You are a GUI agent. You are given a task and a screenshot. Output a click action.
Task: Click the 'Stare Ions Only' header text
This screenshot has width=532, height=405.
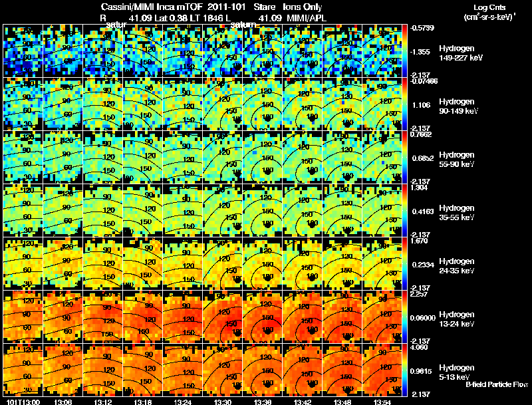[288, 7]
